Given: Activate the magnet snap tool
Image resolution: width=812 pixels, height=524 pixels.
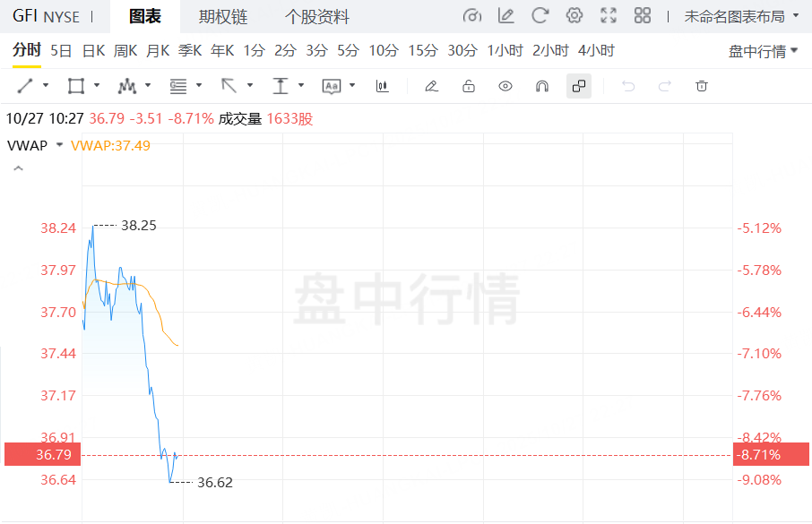Looking at the screenshot, I should 541,86.
